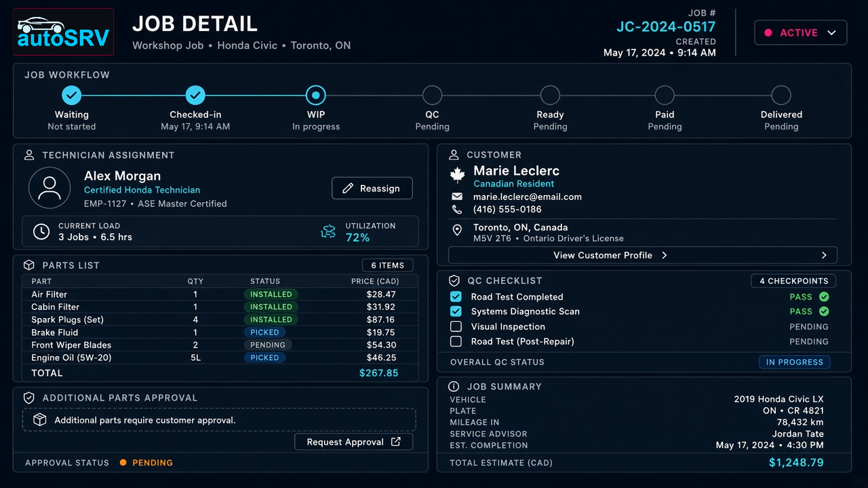
Task: Click the INSTALLED status of Cabin Filter
Action: coord(271,307)
